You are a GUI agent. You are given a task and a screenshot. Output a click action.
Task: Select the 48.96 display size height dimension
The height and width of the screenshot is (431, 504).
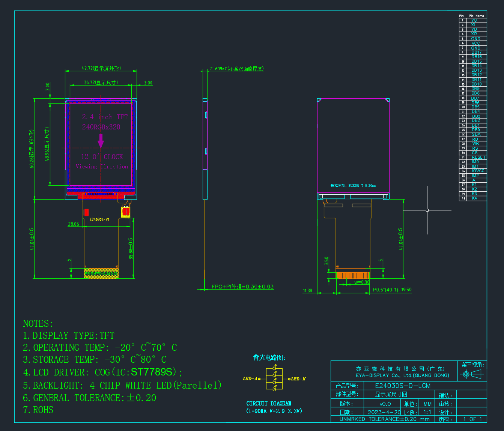pos(47,144)
